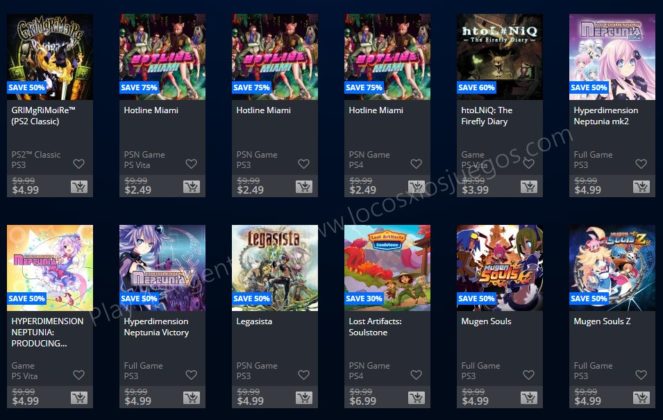Toggle wishlist heart for GRIMgRiMoiRe
Image resolution: width=663 pixels, height=420 pixels.
[x=79, y=164]
